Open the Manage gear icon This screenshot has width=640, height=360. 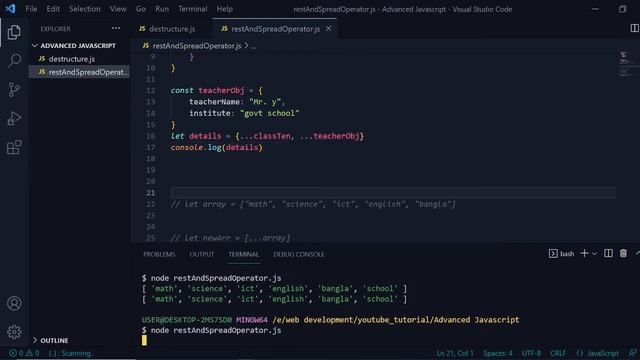tap(14, 332)
